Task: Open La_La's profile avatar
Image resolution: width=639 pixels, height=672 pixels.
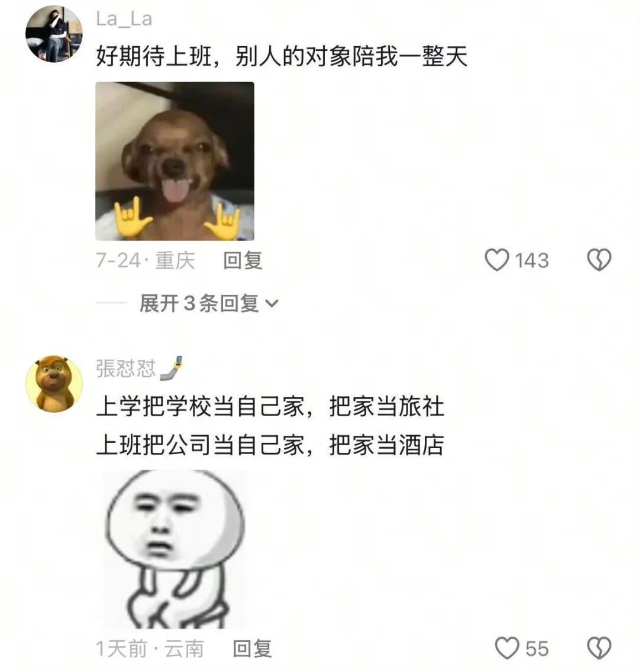Action: pyautogui.click(x=54, y=34)
